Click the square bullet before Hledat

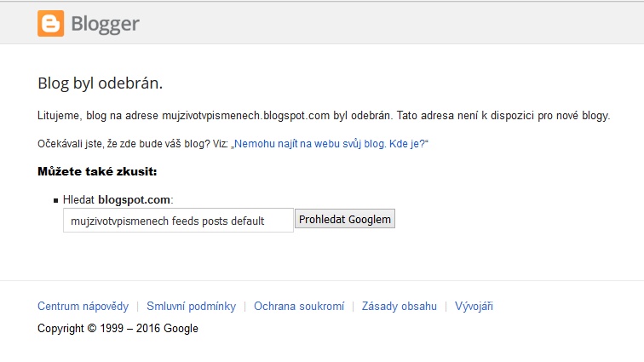(55, 200)
